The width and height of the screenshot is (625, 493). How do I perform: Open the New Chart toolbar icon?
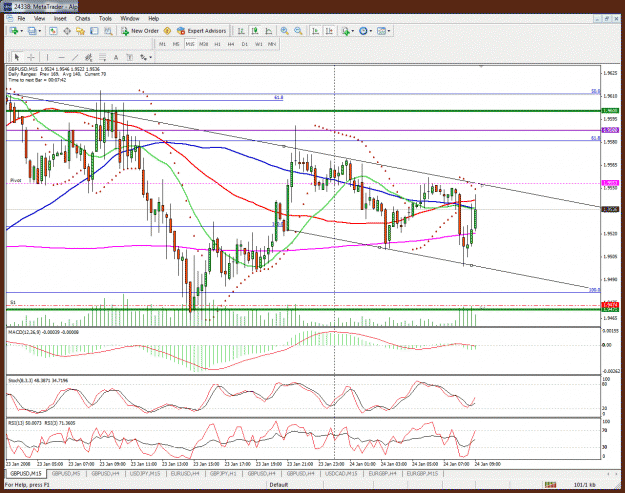click(x=13, y=31)
